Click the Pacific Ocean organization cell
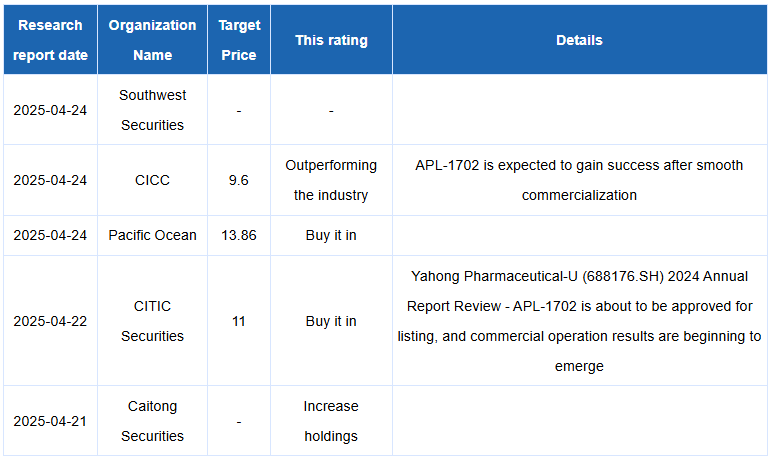Viewport: 776px width, 458px height. [152, 235]
